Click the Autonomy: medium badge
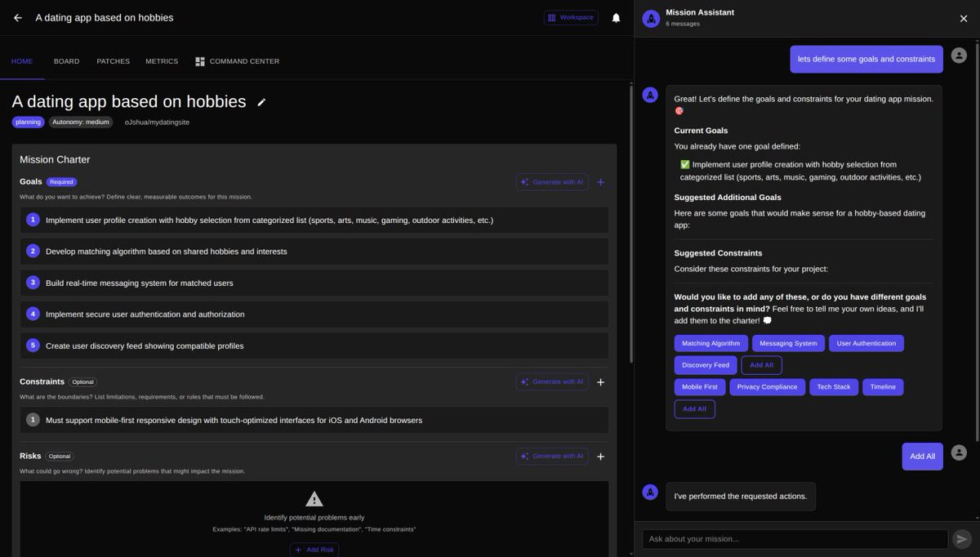980x557 pixels. (x=81, y=122)
